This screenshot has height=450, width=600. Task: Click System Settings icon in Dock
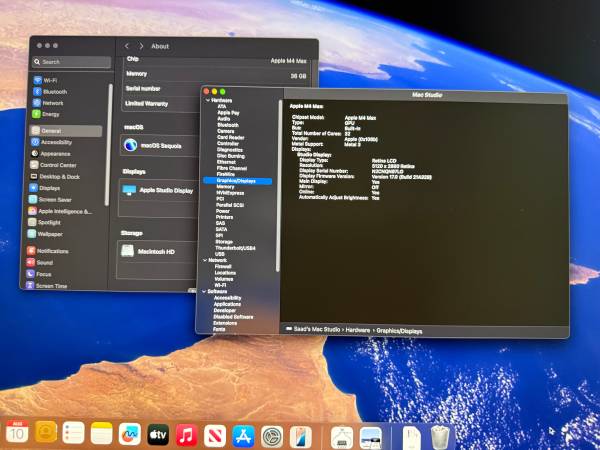click(x=272, y=437)
